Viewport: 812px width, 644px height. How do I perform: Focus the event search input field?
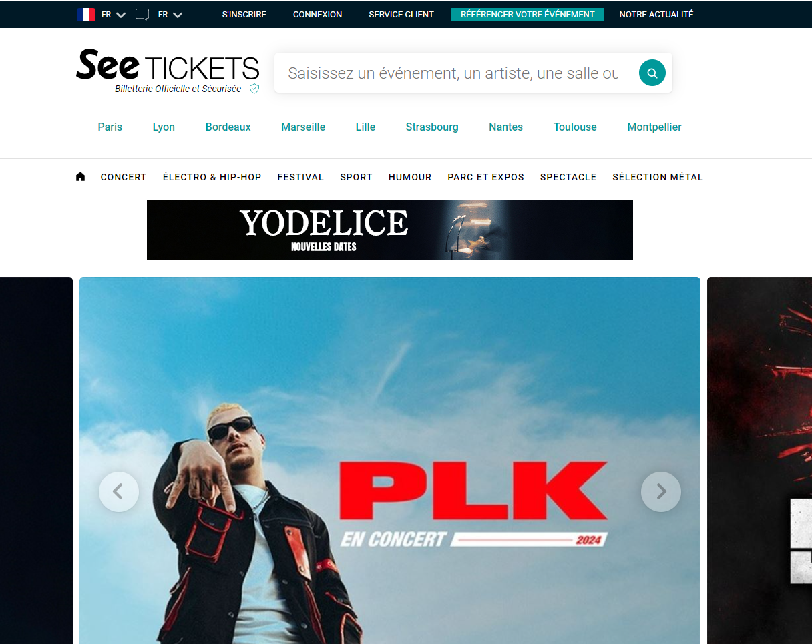pyautogui.click(x=453, y=73)
